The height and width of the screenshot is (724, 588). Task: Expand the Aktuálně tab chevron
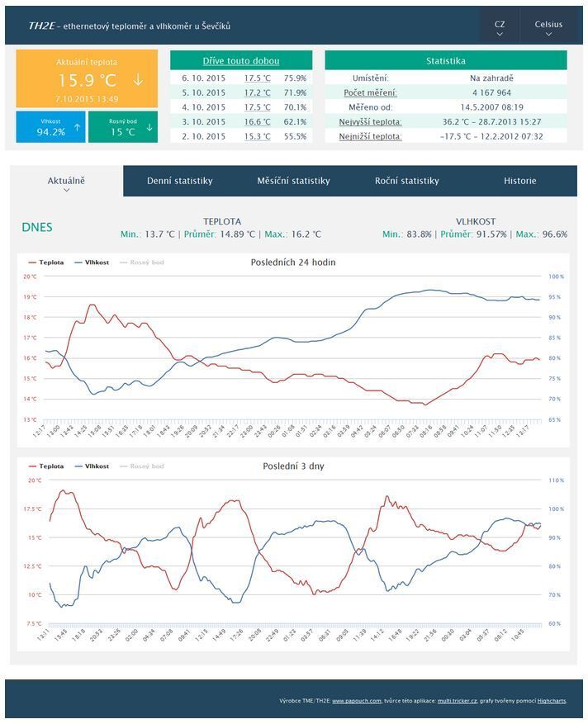[66, 190]
